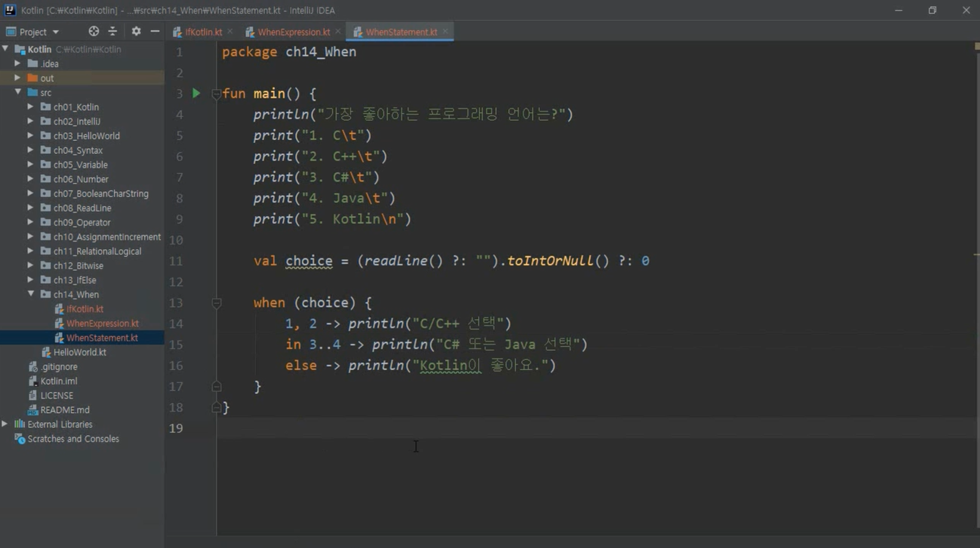980x548 pixels.
Task: Expand the ch02_IntelliJ package
Action: click(30, 121)
